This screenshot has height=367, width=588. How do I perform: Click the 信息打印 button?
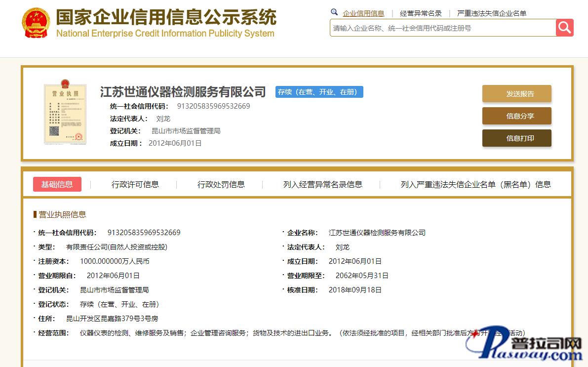click(x=516, y=138)
